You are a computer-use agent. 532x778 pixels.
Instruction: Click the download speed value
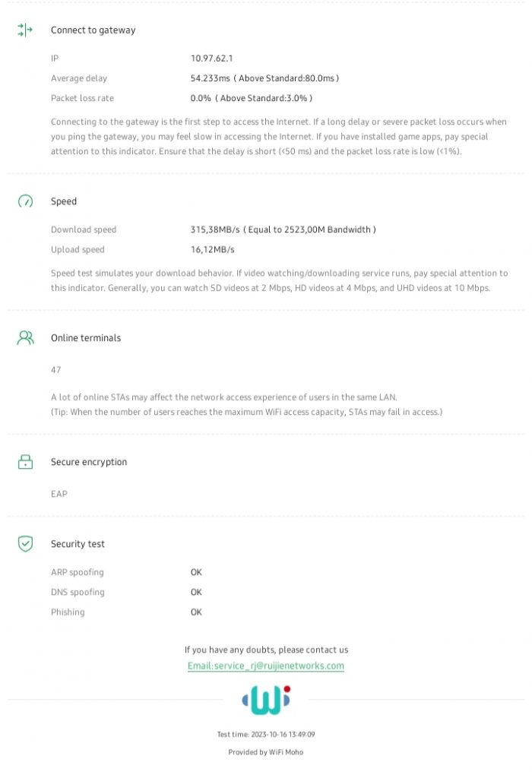[x=283, y=229]
